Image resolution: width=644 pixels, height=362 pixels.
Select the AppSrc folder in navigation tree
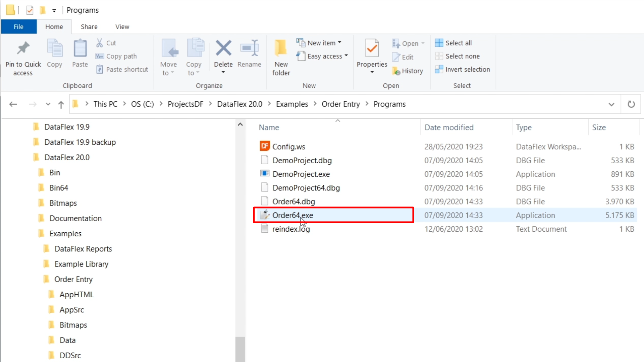point(71,310)
